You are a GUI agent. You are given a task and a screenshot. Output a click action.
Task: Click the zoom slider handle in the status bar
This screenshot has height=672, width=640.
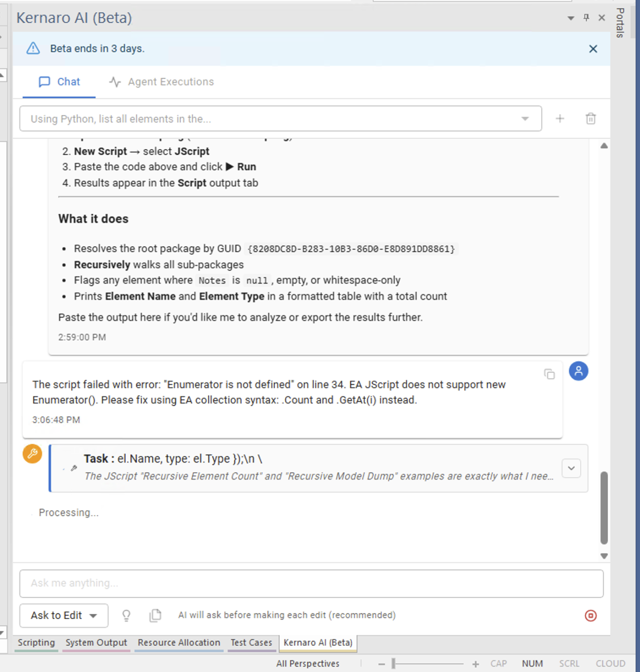pos(394,664)
